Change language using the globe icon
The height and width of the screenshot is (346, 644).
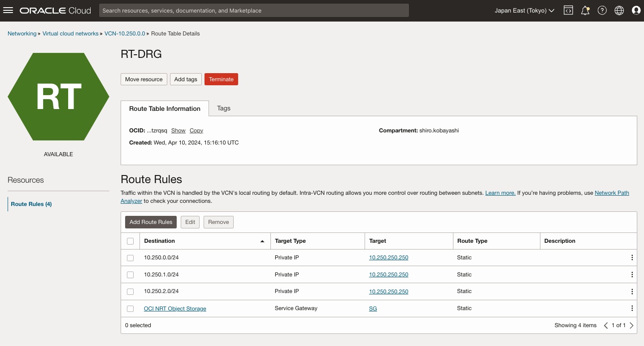pos(619,10)
